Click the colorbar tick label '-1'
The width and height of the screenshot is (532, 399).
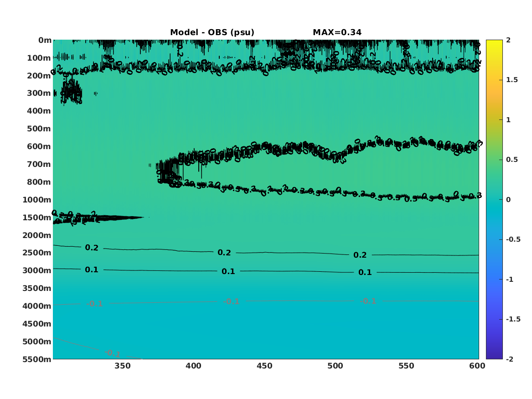click(x=510, y=279)
